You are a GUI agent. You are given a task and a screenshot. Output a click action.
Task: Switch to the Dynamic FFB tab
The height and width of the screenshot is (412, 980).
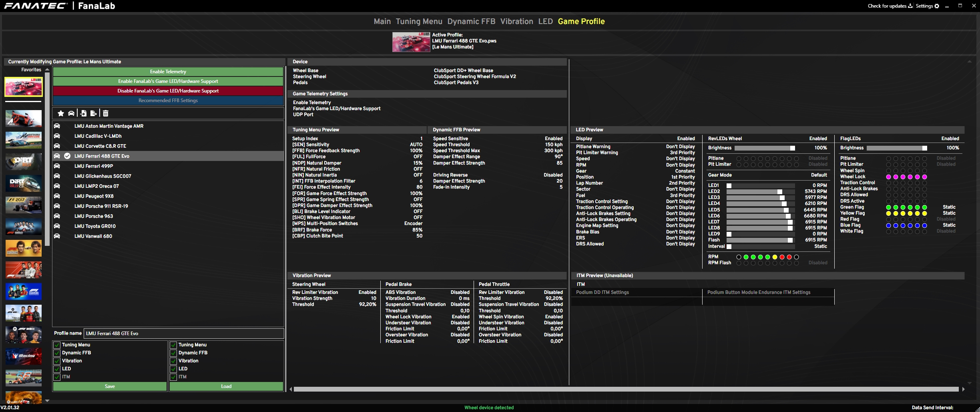(471, 22)
